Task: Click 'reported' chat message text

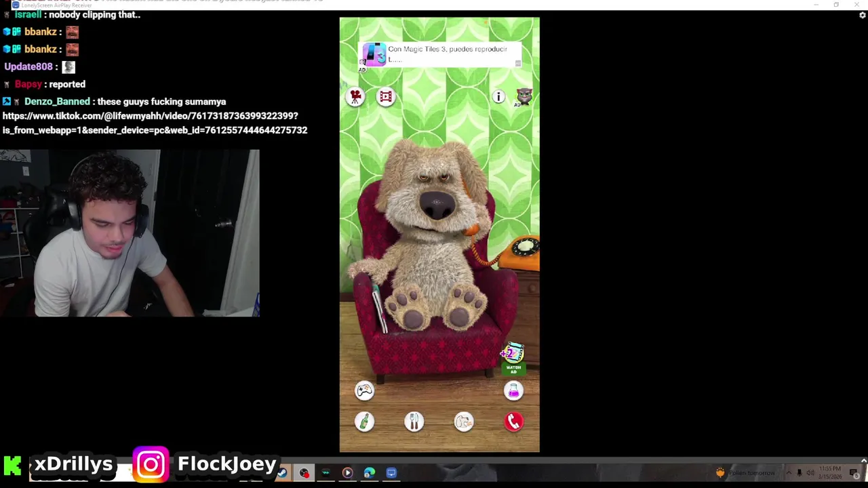Action: (x=67, y=84)
